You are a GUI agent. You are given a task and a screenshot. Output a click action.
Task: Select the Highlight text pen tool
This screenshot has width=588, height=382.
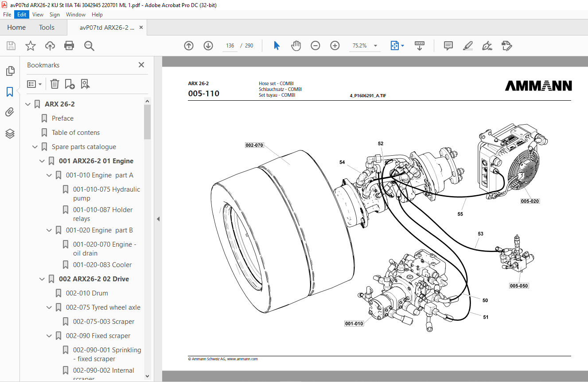467,46
